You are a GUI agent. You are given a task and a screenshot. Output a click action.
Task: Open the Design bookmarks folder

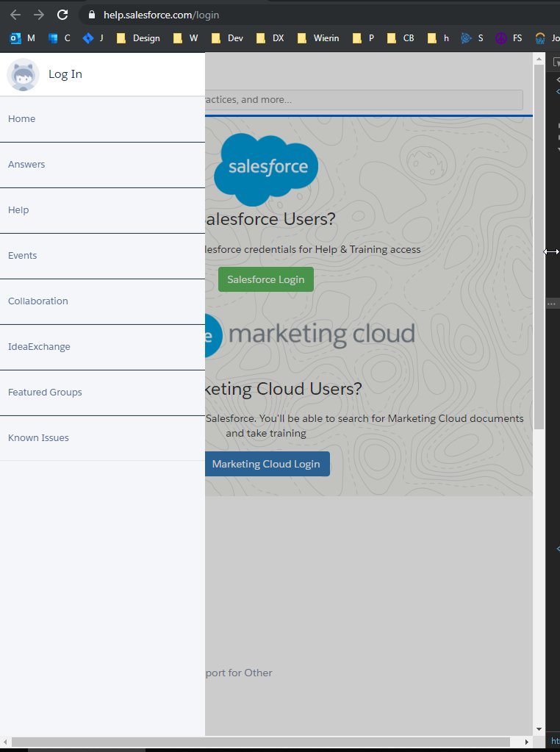[138, 38]
